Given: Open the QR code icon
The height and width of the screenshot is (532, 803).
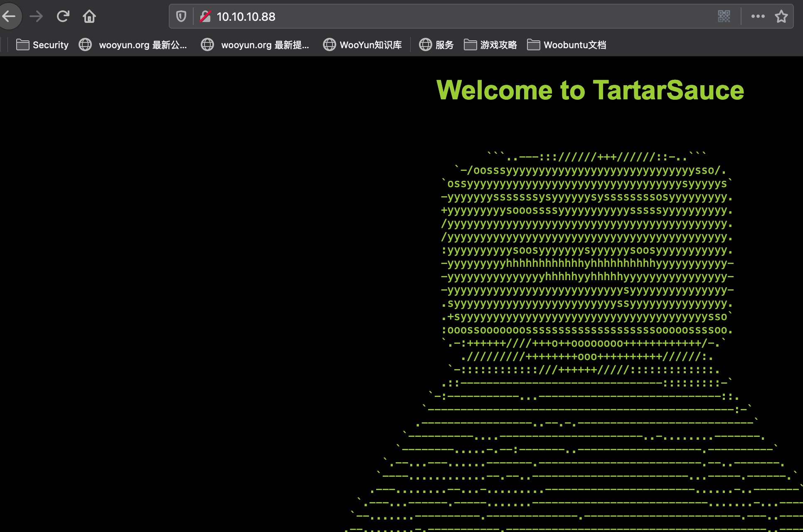Looking at the screenshot, I should [724, 17].
